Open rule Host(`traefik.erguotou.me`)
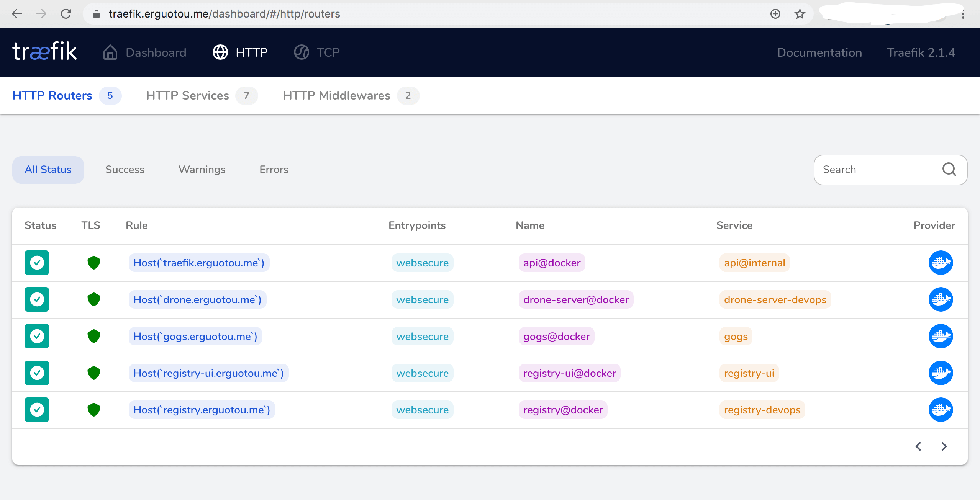This screenshot has width=980, height=500. click(199, 263)
